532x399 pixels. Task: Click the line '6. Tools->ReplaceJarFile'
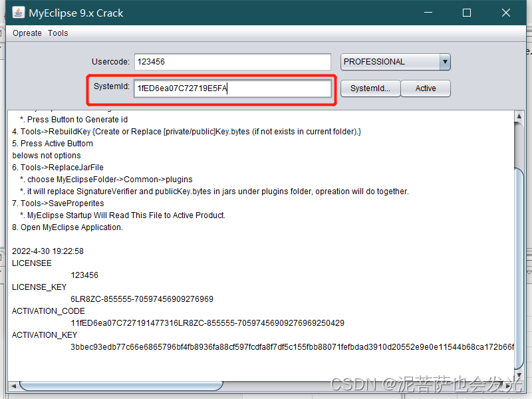click(58, 168)
